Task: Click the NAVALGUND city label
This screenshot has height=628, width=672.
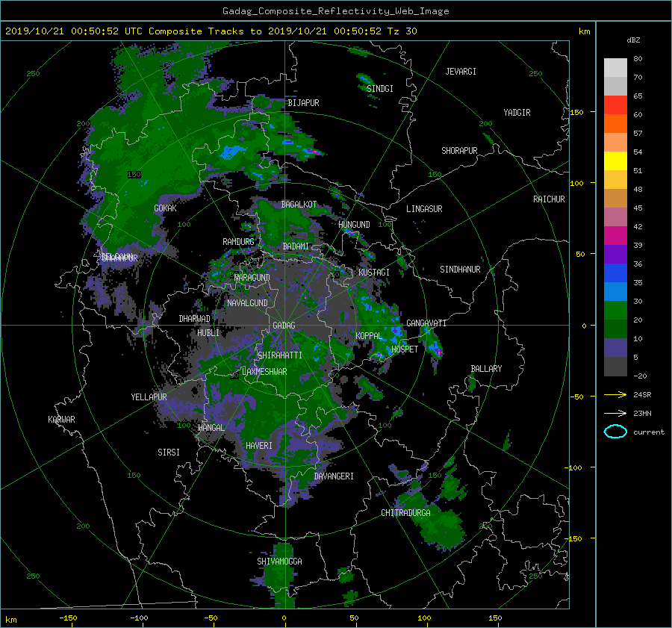Action: point(247,303)
